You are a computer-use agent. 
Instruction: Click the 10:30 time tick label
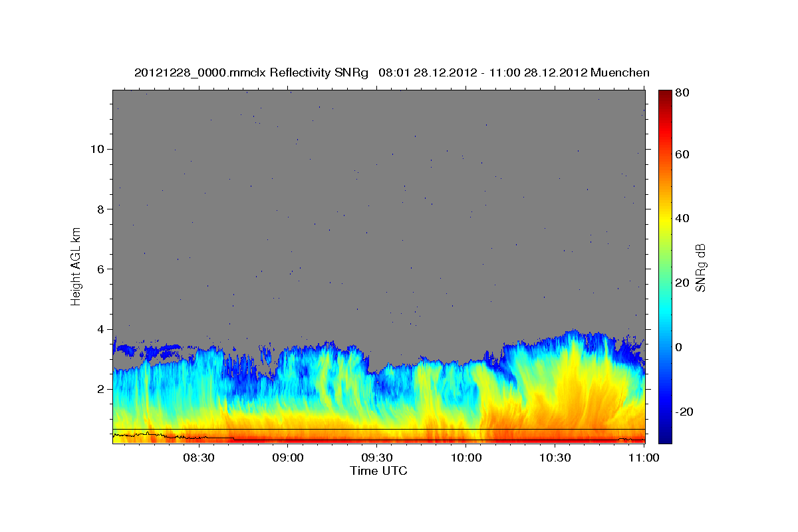(x=555, y=458)
